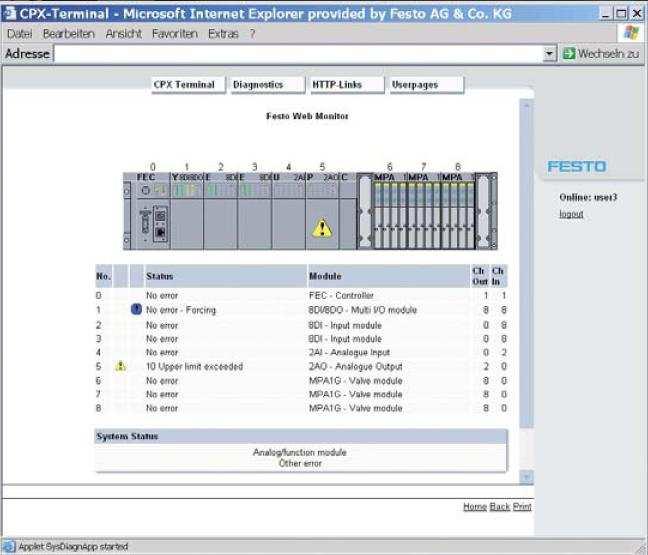Image resolution: width=648 pixels, height=555 pixels.
Task: Click the Ch In column header
Action: (498, 276)
